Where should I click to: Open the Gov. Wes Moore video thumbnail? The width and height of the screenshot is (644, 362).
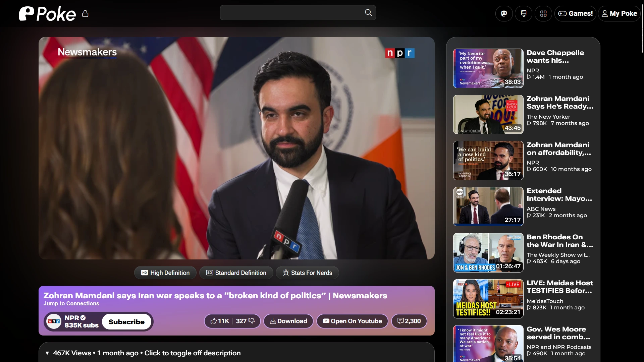click(488, 344)
